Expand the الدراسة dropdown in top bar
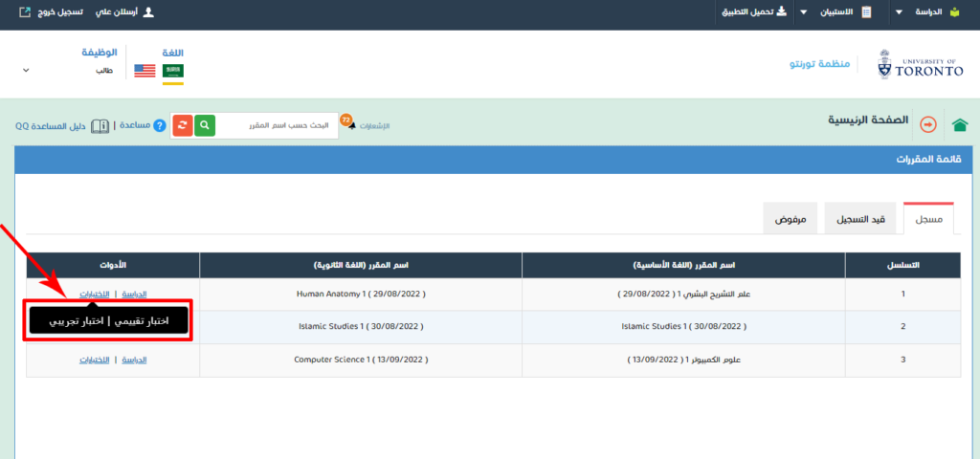The width and height of the screenshot is (980, 459). [898, 12]
